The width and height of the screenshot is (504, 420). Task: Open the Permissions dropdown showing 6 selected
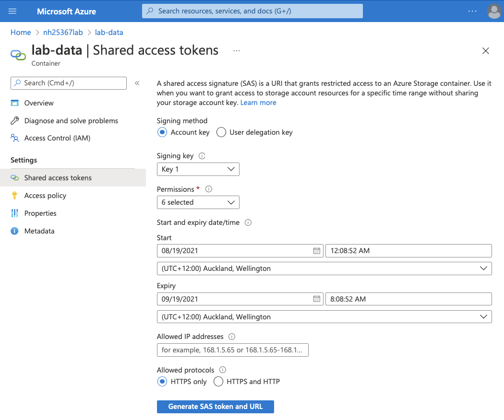(198, 202)
